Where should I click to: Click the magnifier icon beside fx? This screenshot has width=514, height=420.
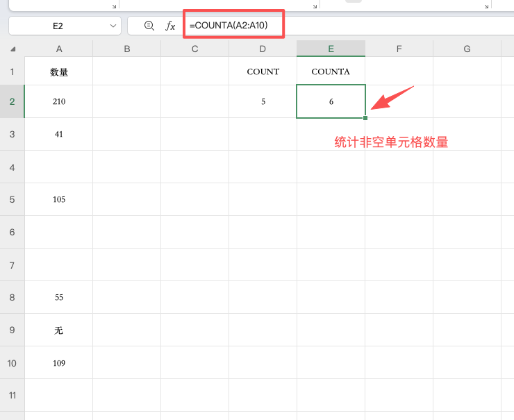pos(149,26)
